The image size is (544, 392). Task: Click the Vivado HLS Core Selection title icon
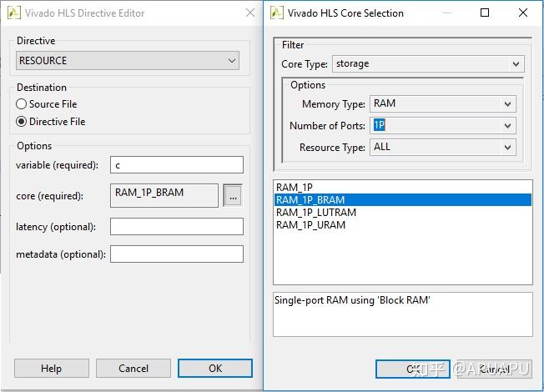276,13
